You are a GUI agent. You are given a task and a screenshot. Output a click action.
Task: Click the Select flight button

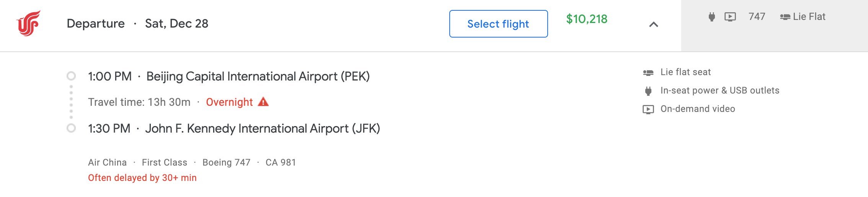pos(498,24)
